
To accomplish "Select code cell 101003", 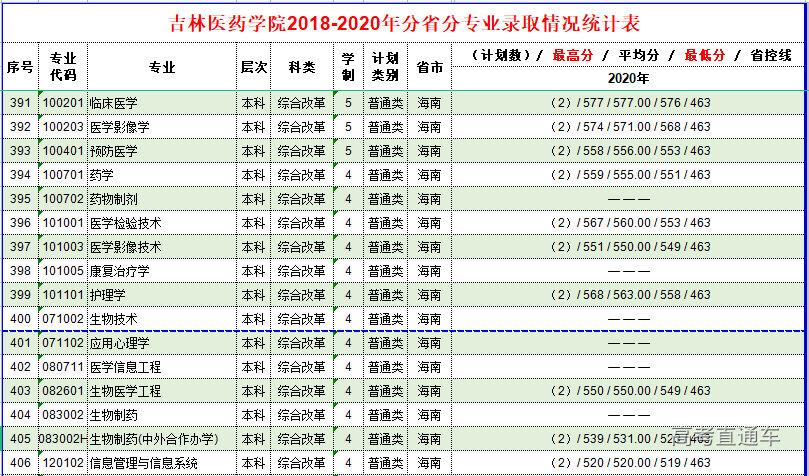I will 63,247.
